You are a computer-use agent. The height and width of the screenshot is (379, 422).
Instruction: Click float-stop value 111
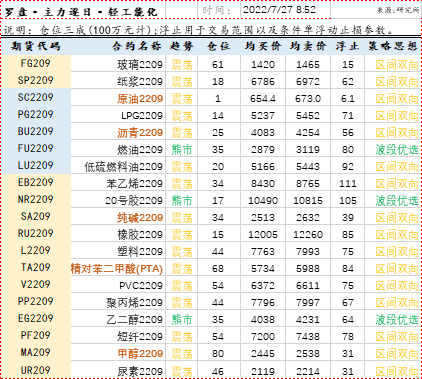click(348, 184)
